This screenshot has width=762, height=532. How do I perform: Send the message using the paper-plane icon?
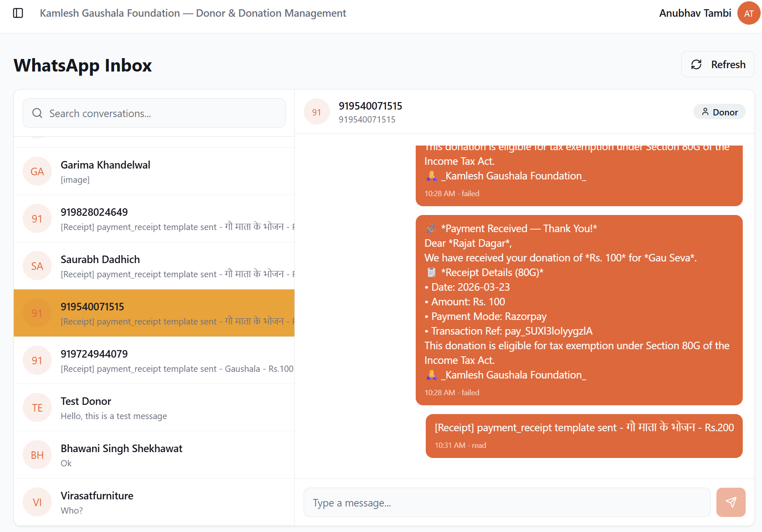point(731,502)
